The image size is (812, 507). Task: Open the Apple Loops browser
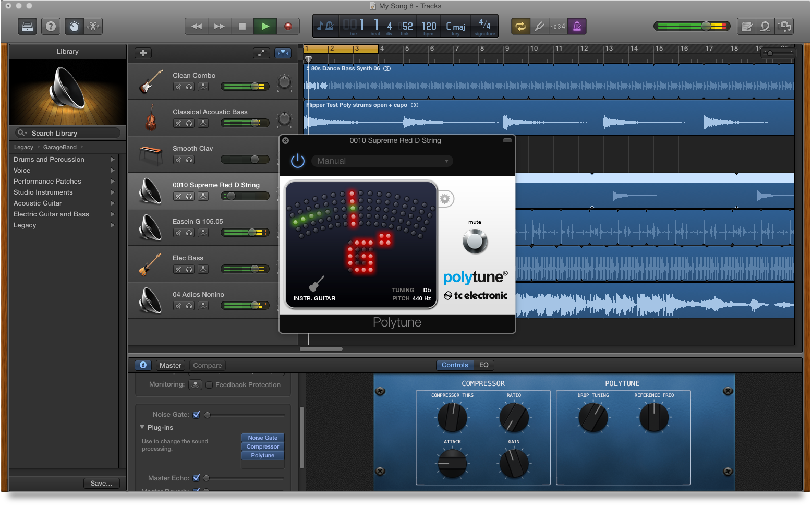[765, 26]
